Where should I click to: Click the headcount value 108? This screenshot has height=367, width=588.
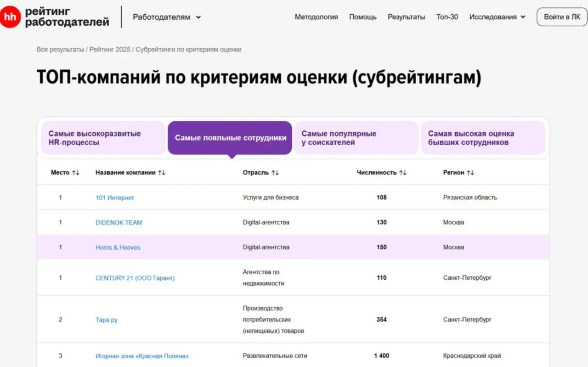(382, 198)
